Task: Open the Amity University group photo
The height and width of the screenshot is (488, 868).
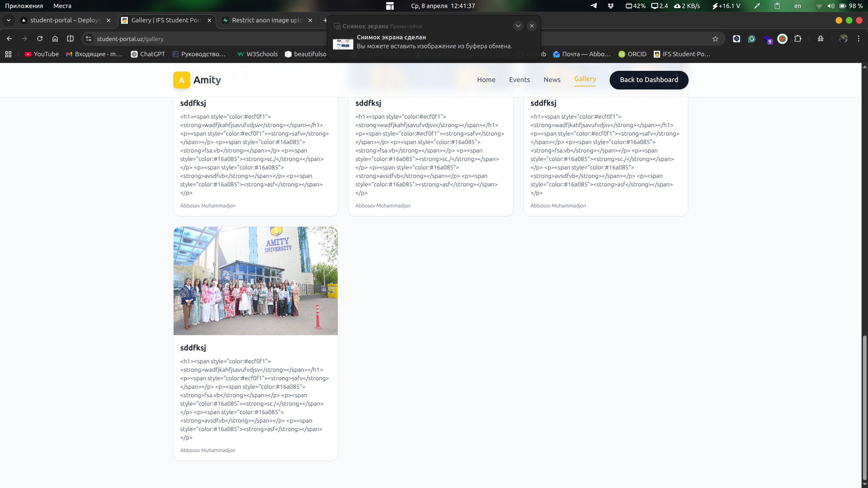Action: [255, 281]
